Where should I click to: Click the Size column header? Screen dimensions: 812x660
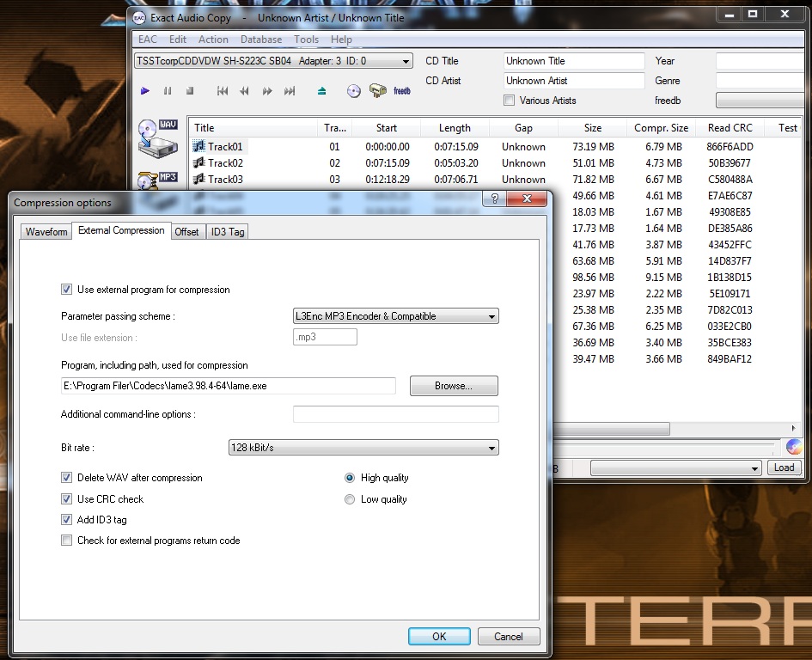point(592,128)
